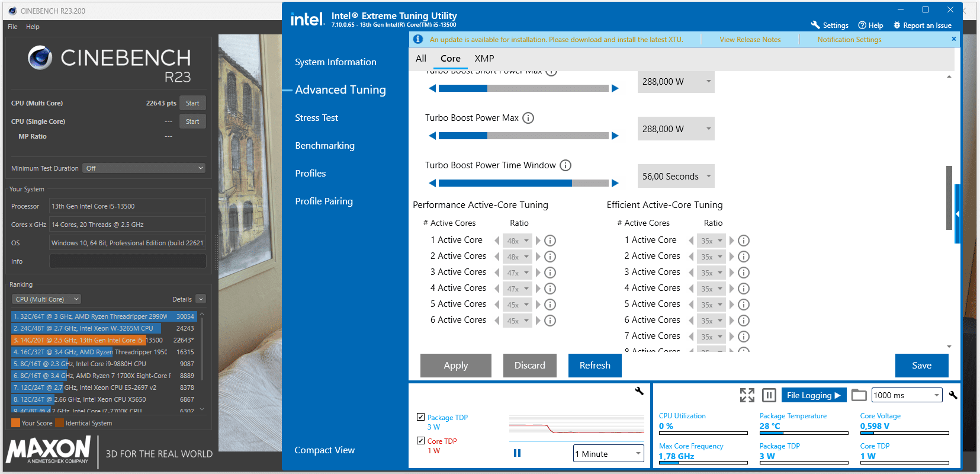The height and width of the screenshot is (474, 980).
Task: Click the Save profile button
Action: point(922,366)
